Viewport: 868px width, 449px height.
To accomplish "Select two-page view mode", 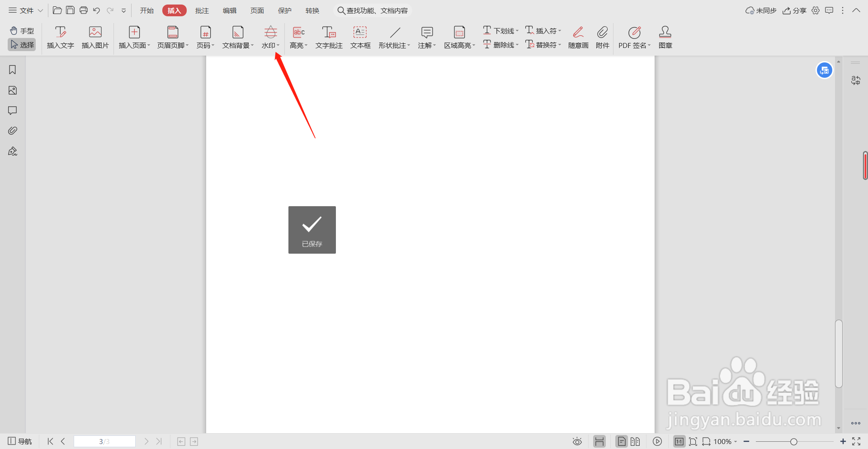I will click(x=635, y=442).
